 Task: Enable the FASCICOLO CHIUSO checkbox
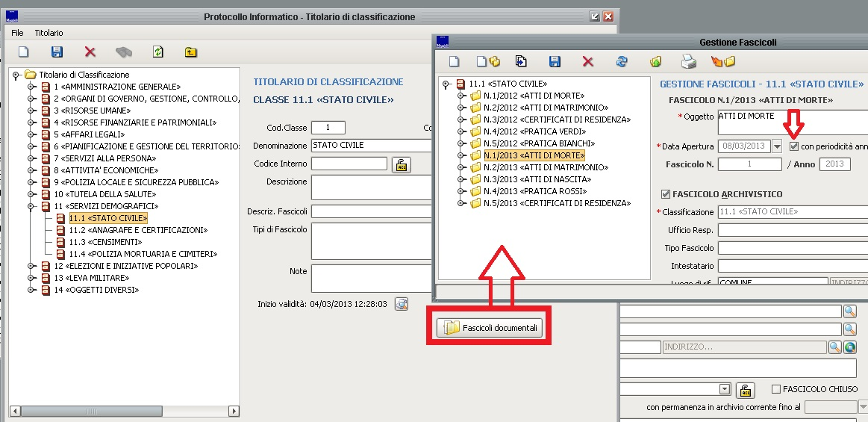(x=776, y=389)
